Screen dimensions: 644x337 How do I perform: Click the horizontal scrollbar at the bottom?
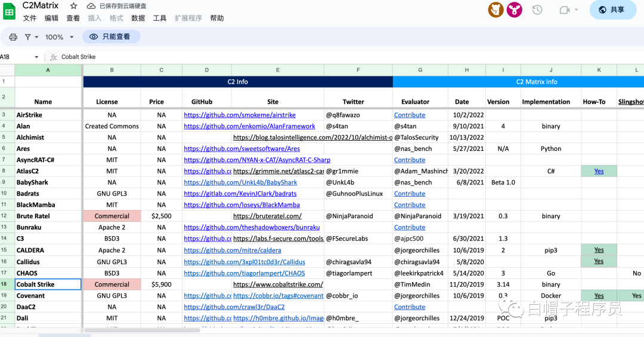click(142, 330)
